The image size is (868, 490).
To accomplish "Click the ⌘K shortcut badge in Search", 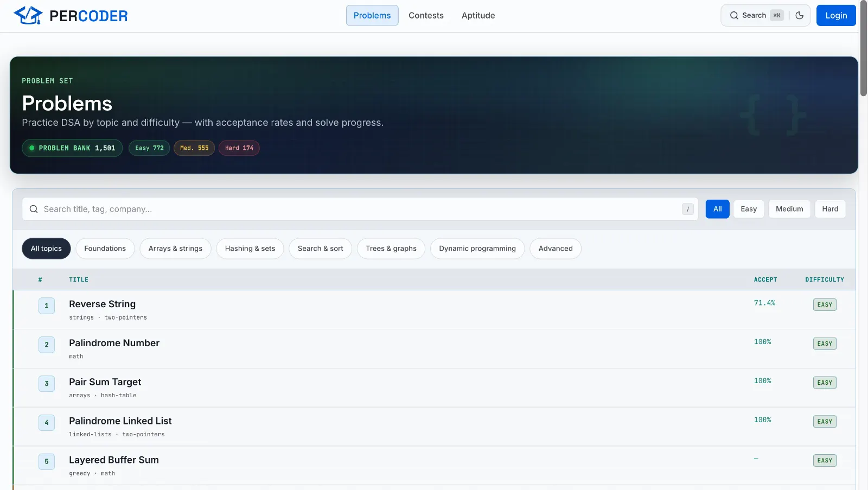I will (777, 15).
